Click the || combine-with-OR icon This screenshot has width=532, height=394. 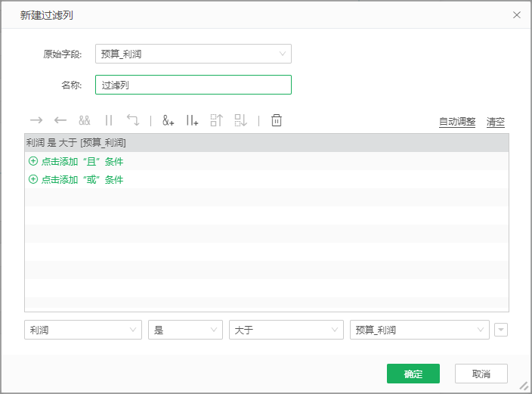[x=109, y=120]
